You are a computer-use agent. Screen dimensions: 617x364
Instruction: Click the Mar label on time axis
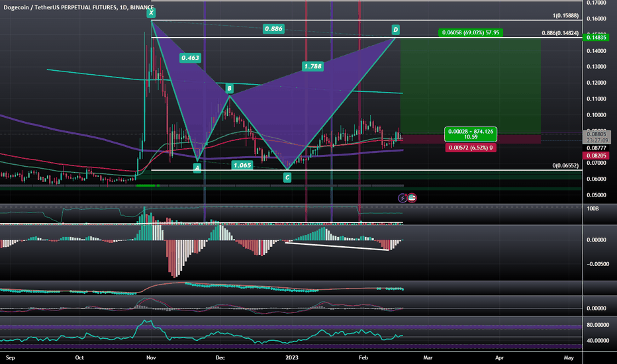(428, 357)
